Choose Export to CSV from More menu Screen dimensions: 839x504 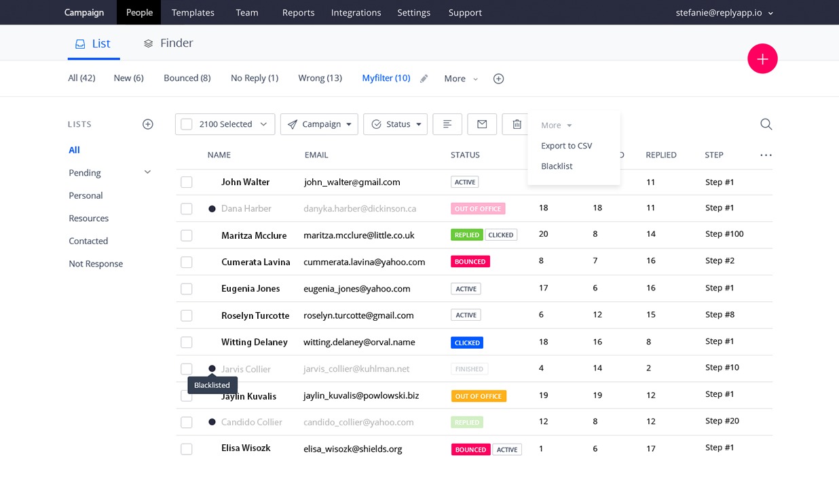click(x=566, y=146)
